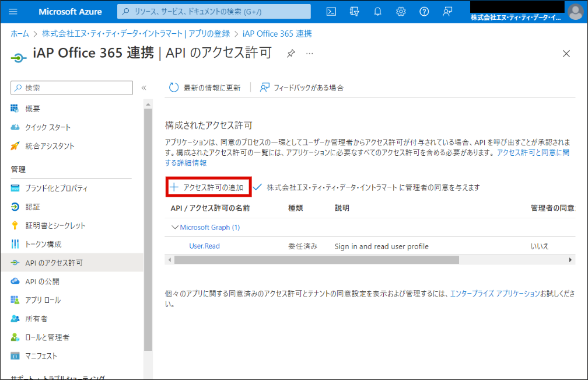Open the エンタープライズ アプリケーション link
This screenshot has width=588, height=380.
(x=495, y=294)
